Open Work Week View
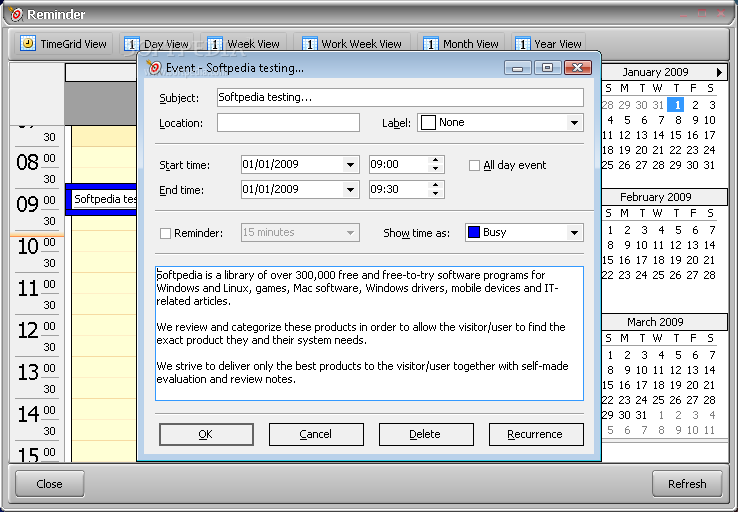 click(x=352, y=44)
